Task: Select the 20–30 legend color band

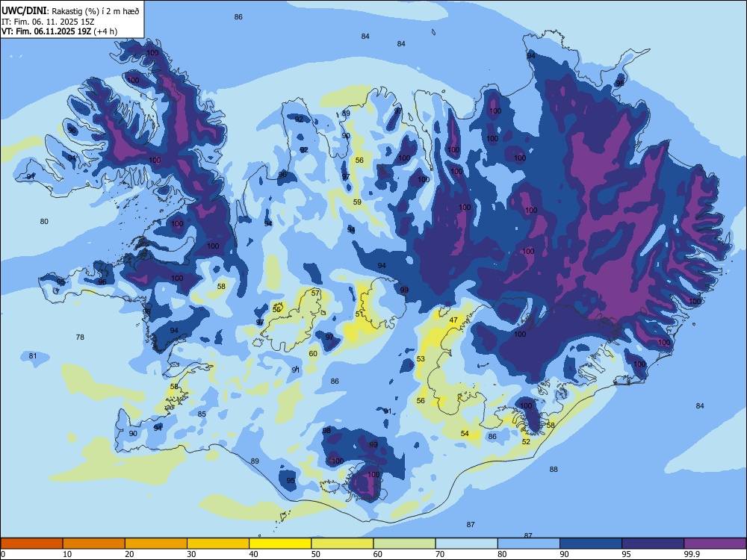Action: pos(156,544)
